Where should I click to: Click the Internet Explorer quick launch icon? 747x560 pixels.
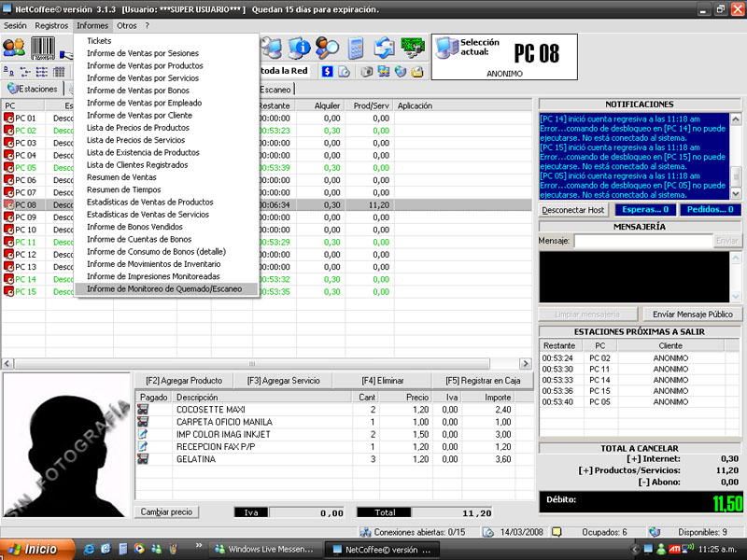pyautogui.click(x=89, y=549)
